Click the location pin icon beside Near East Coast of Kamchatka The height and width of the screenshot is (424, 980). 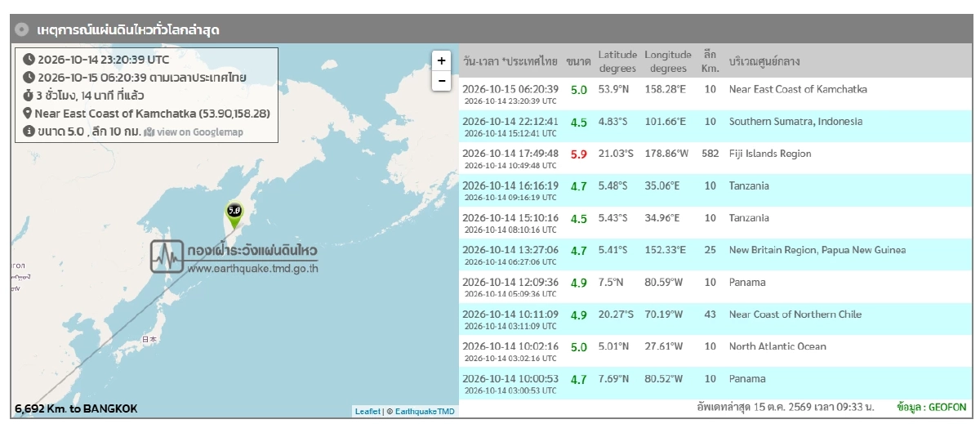pos(29,113)
